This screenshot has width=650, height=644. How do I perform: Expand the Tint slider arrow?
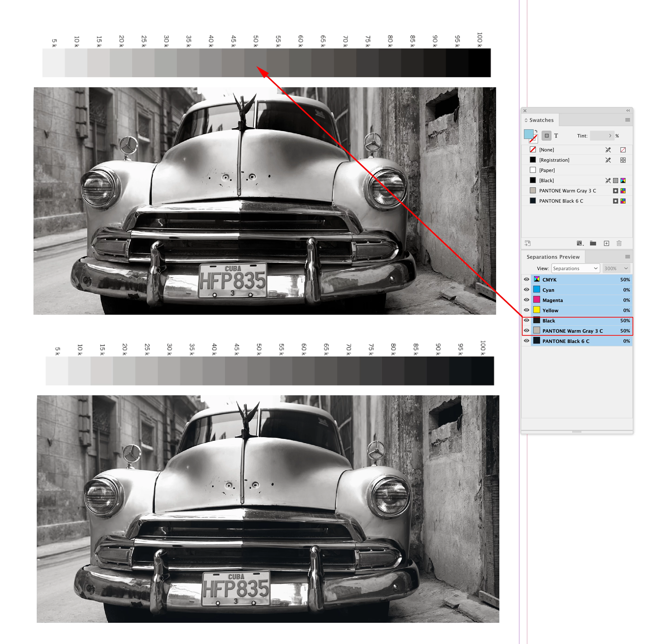pos(610,136)
